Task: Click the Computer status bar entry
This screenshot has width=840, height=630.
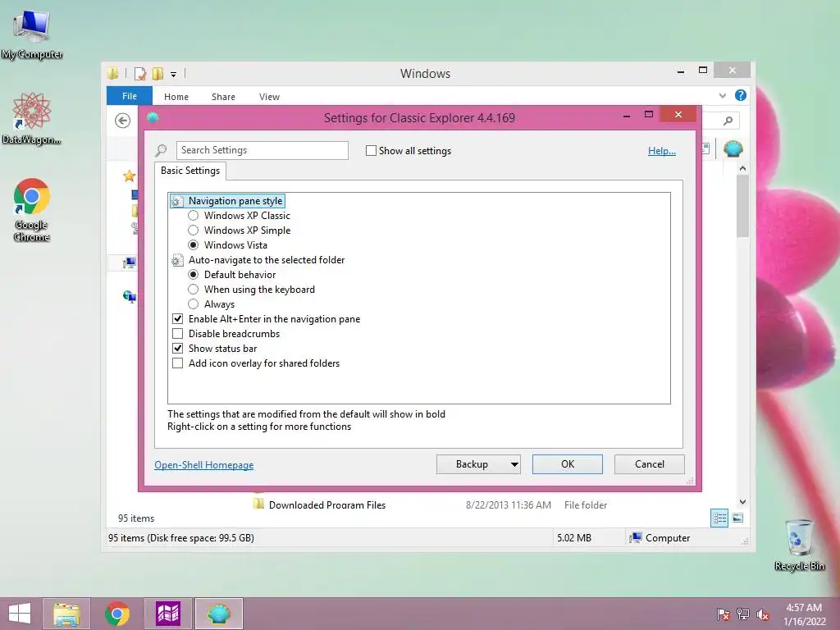Action: 660,538
